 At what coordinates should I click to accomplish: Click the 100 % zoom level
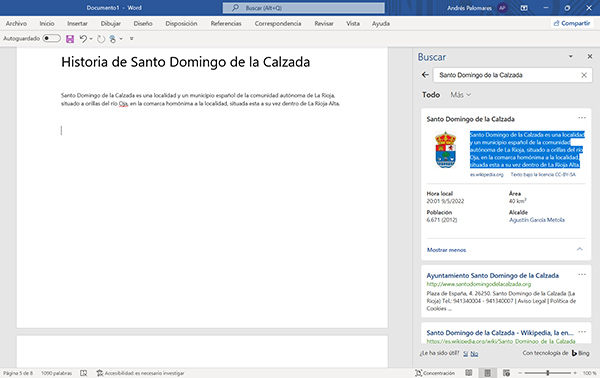click(x=589, y=373)
